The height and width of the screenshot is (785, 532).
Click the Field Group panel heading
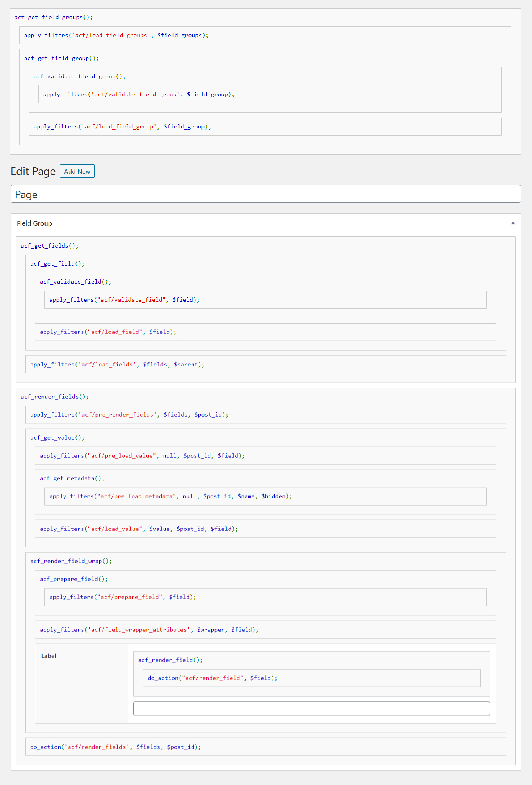coord(34,223)
